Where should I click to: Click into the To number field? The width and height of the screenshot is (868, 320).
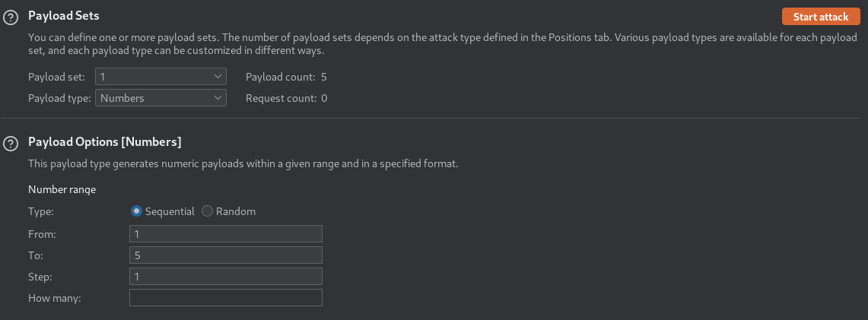[225, 255]
